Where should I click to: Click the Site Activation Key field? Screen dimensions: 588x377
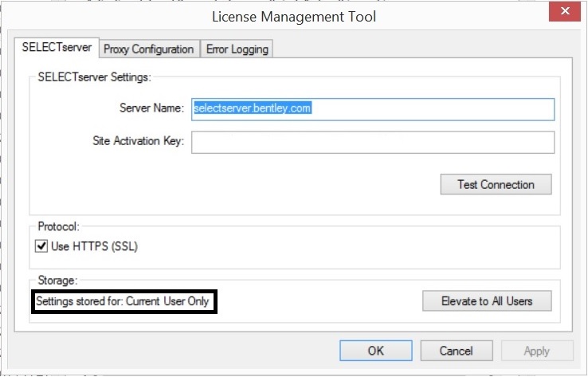373,142
